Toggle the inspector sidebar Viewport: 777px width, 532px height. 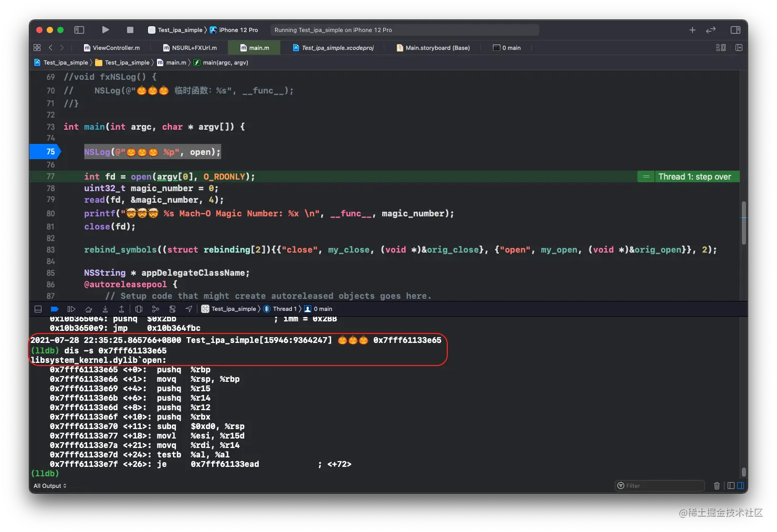[736, 30]
